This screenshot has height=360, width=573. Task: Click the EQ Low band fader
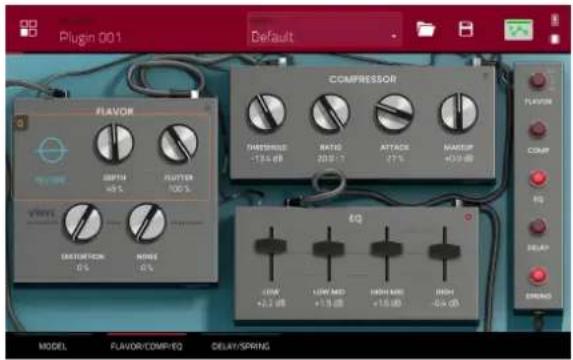click(271, 246)
